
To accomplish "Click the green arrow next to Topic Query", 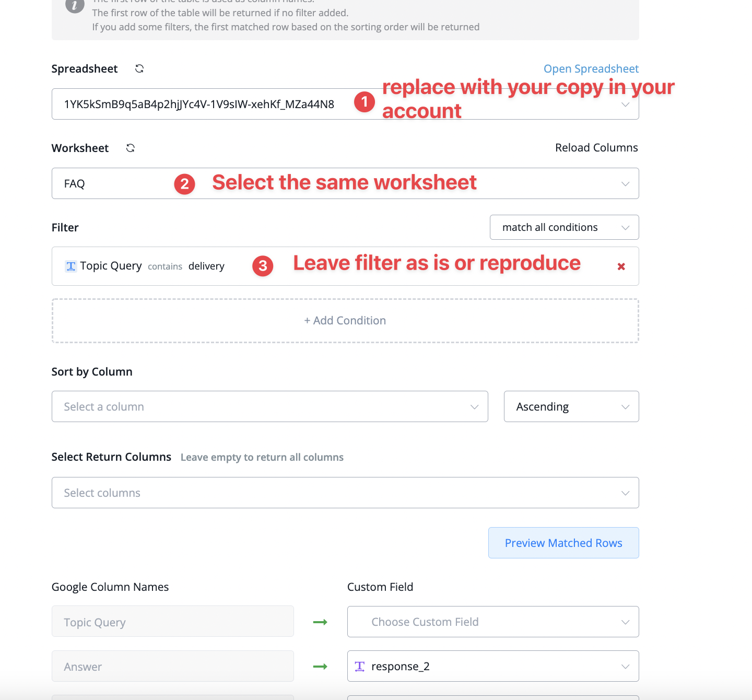I will [x=320, y=622].
